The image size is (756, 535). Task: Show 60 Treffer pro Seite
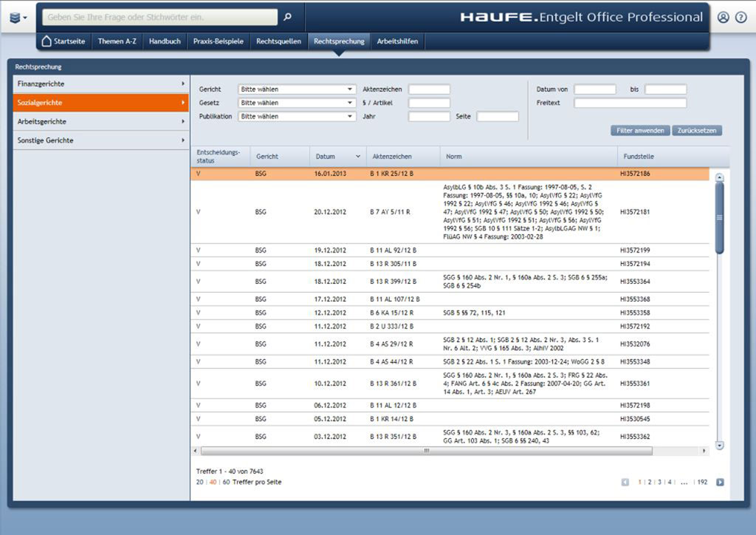point(226,482)
